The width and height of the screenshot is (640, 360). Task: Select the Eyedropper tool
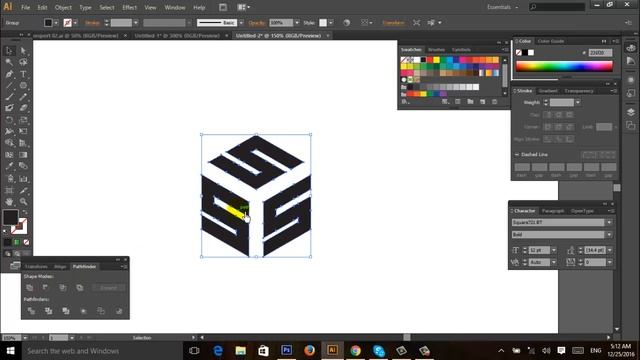click(x=9, y=166)
